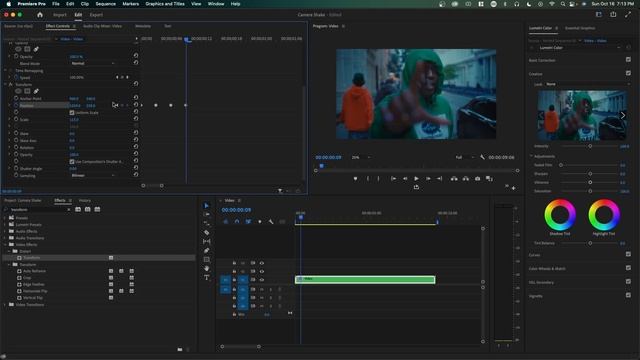This screenshot has height=360, width=640.
Task: Click the Saturation slider in Lumetri
Action: (590, 191)
